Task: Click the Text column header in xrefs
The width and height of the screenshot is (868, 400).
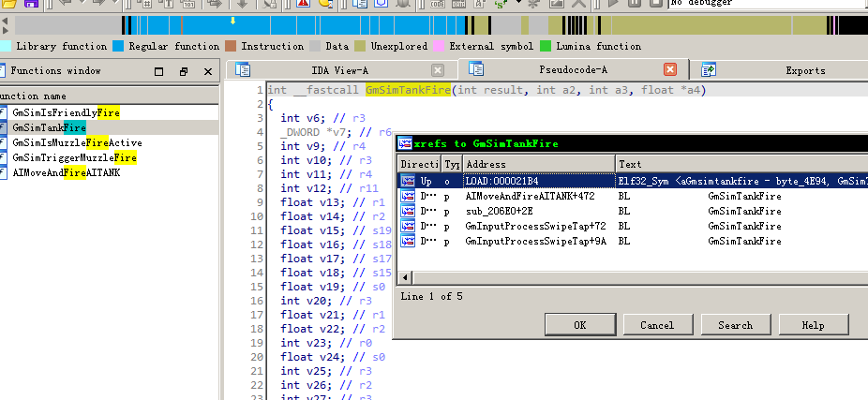Action: coord(741,164)
